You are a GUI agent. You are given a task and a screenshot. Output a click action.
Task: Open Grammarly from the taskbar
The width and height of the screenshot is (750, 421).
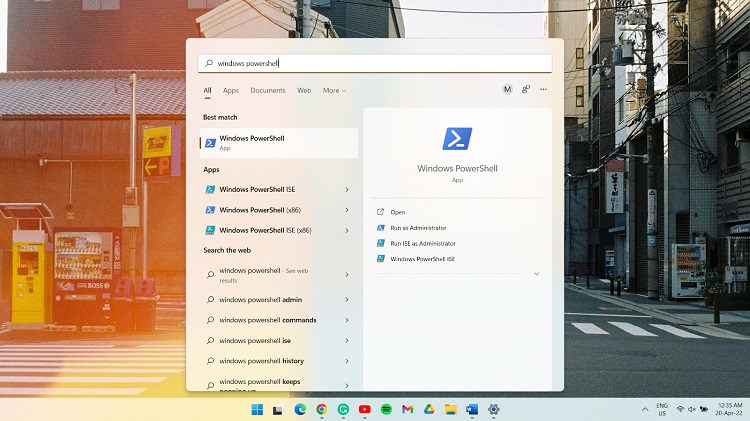343,410
